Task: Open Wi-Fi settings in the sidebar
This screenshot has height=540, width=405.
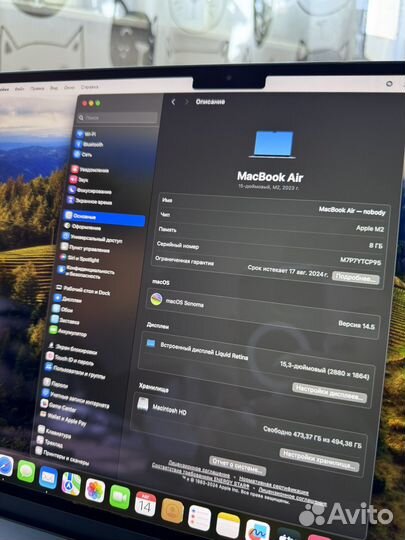Action: 86,134
